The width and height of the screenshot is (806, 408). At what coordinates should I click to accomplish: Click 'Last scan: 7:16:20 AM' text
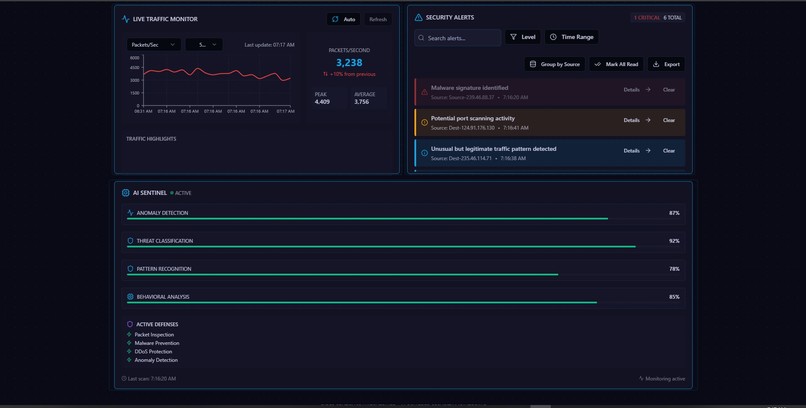coord(152,379)
